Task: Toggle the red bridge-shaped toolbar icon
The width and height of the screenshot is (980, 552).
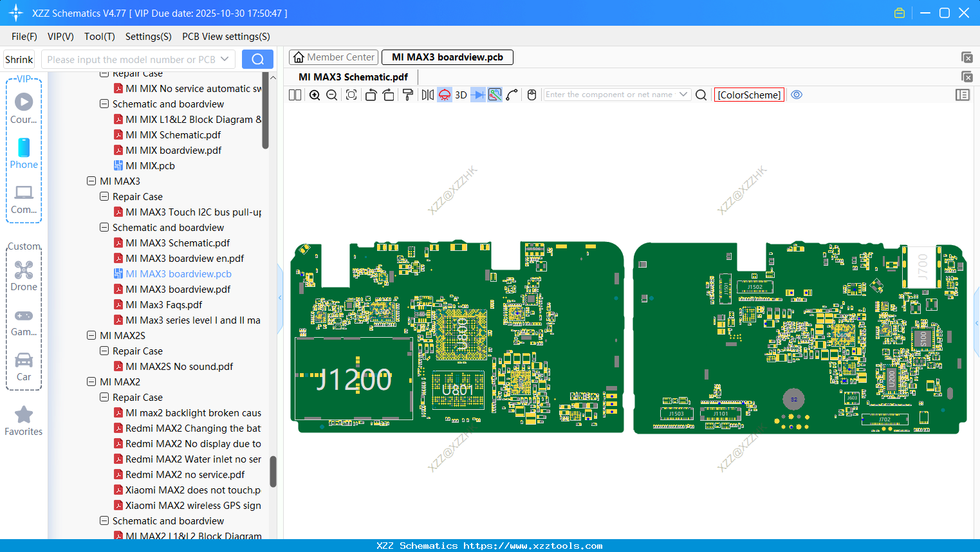Action: 445,95
